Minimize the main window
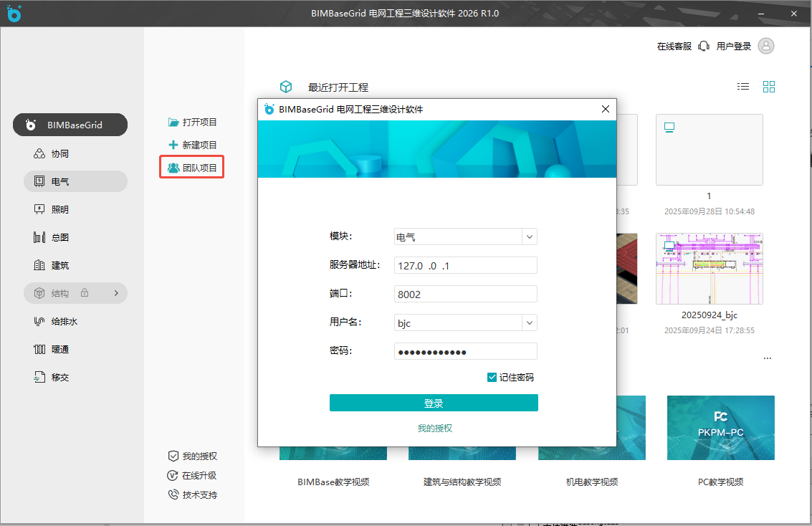 761,14
